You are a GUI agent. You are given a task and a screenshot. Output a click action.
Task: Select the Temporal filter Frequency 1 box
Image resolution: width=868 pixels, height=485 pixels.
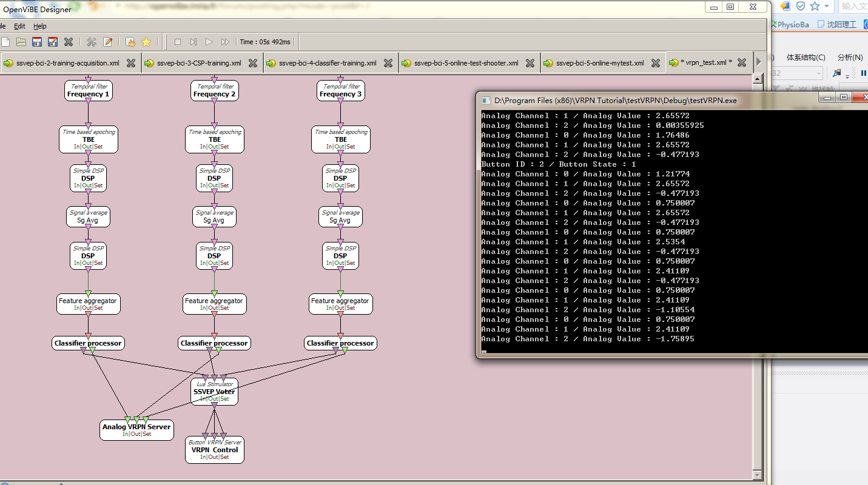(x=89, y=91)
